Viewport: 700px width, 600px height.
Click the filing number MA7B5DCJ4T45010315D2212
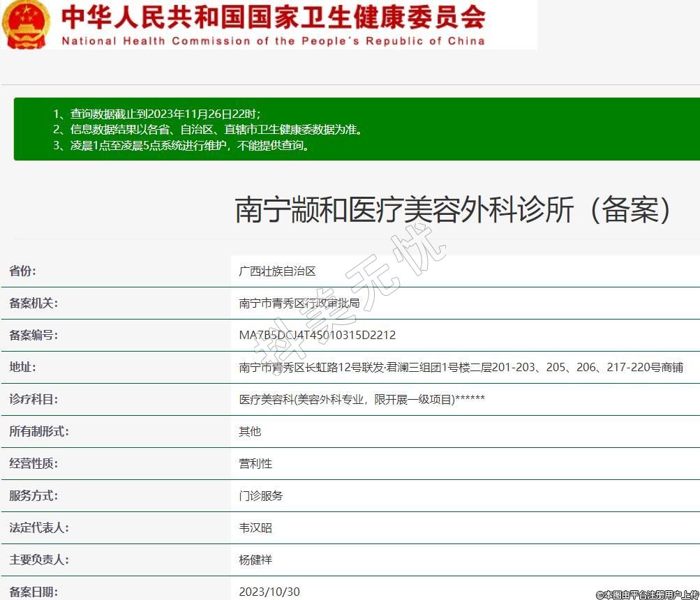tap(317, 336)
